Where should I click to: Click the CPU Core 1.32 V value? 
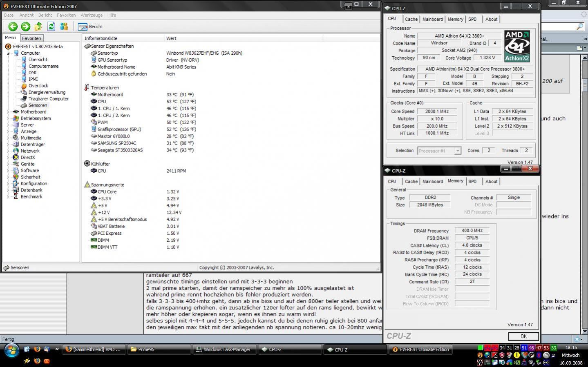172,192
